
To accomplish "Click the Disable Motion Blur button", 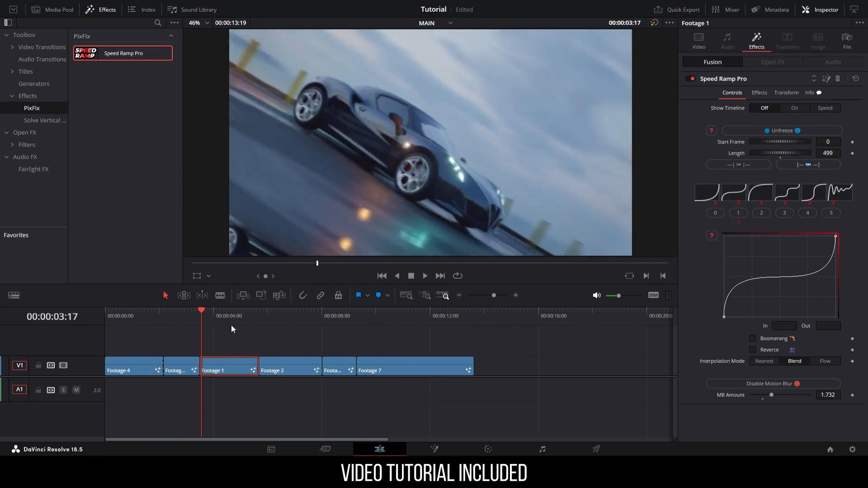I will click(773, 384).
